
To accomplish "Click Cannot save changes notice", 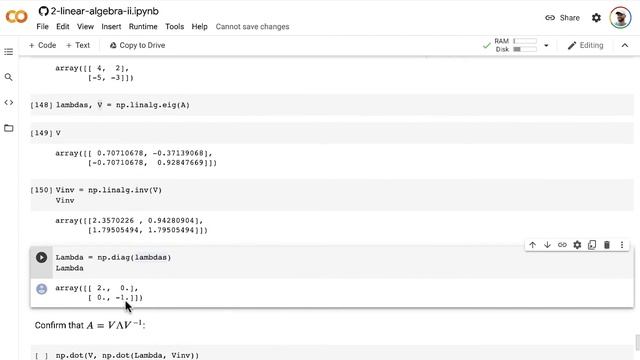I will pyautogui.click(x=252, y=27).
